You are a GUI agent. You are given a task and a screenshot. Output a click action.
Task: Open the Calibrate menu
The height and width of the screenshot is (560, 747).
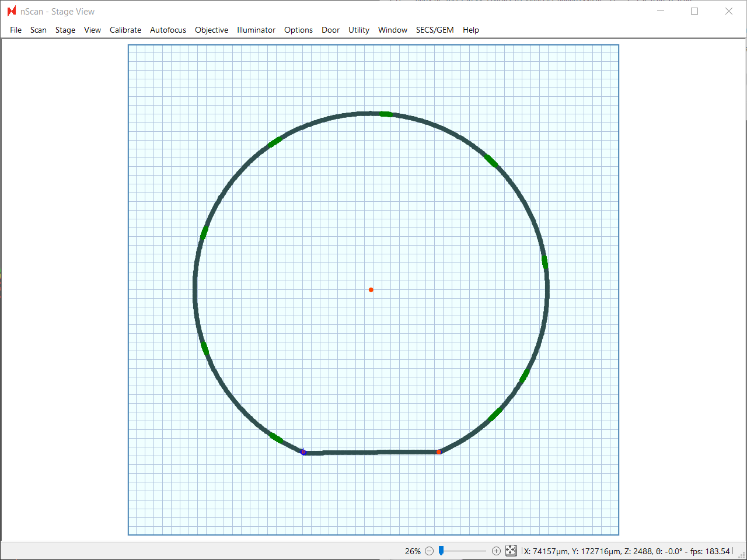click(x=125, y=30)
